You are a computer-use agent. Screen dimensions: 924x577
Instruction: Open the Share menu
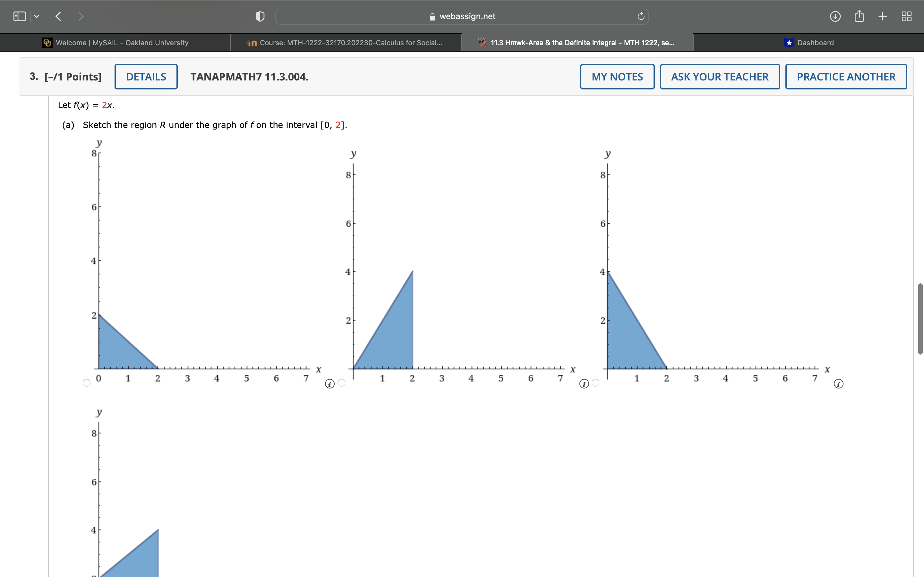click(x=860, y=16)
